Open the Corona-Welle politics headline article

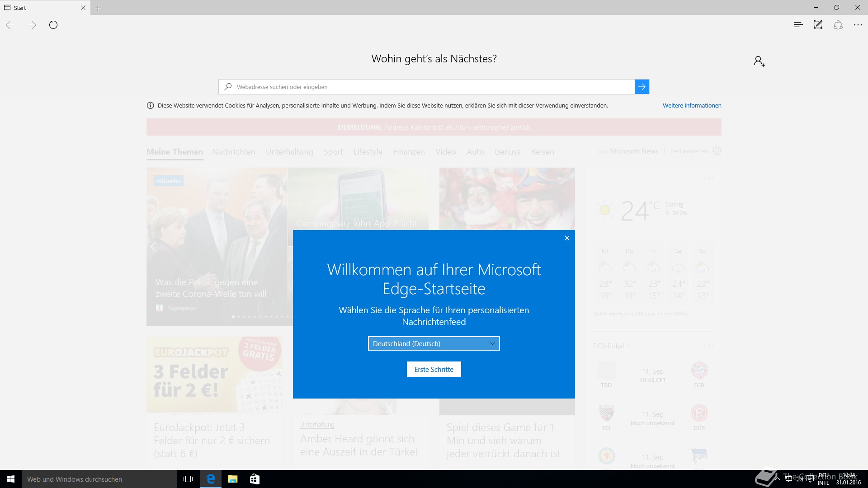point(211,288)
